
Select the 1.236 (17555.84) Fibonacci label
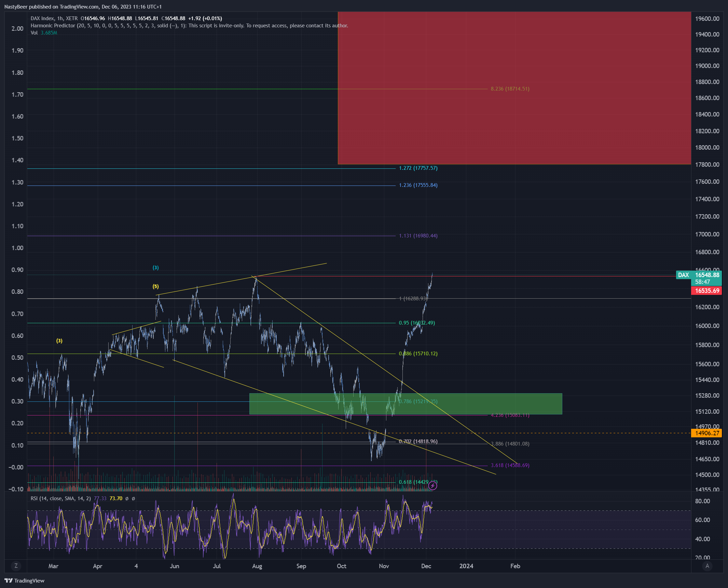(x=418, y=185)
